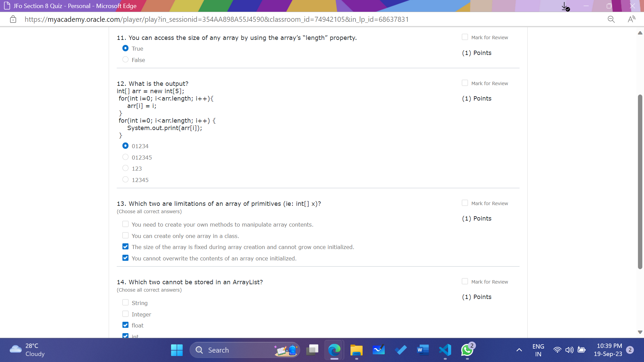This screenshot has width=644, height=362.
Task: Check the String option in question 14
Action: tap(125, 303)
